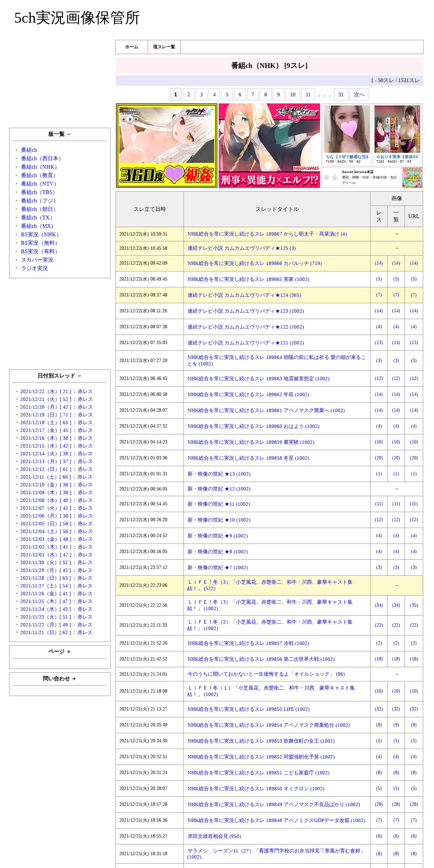Click 一覧 count (13) for カムカムエヴリバディ★121
This screenshot has height=868, width=434.
click(x=396, y=343)
